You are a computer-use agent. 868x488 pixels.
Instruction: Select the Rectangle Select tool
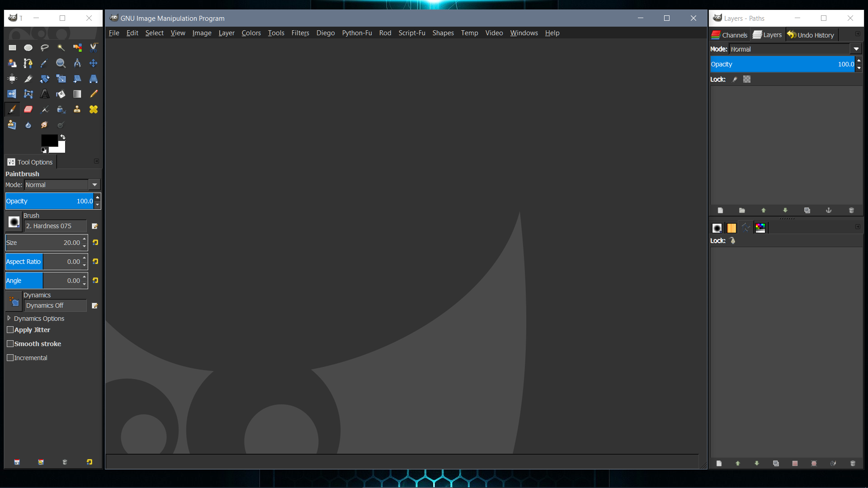[12, 47]
